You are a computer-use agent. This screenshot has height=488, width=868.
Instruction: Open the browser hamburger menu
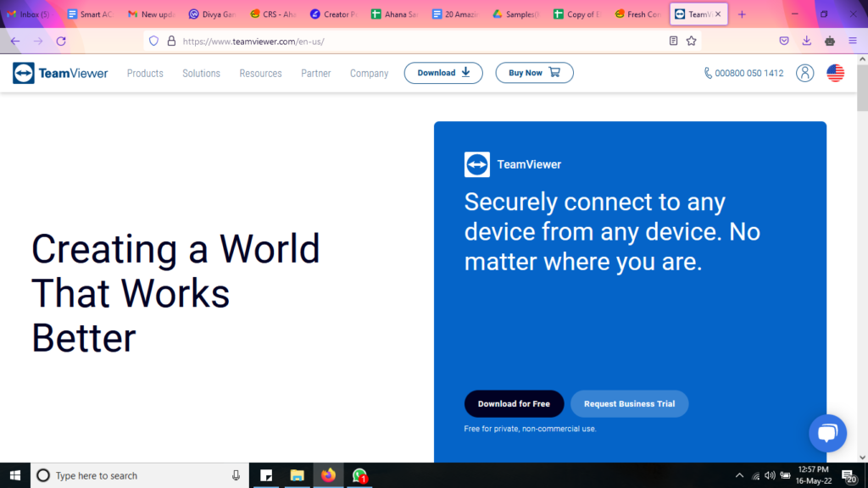[x=853, y=41]
